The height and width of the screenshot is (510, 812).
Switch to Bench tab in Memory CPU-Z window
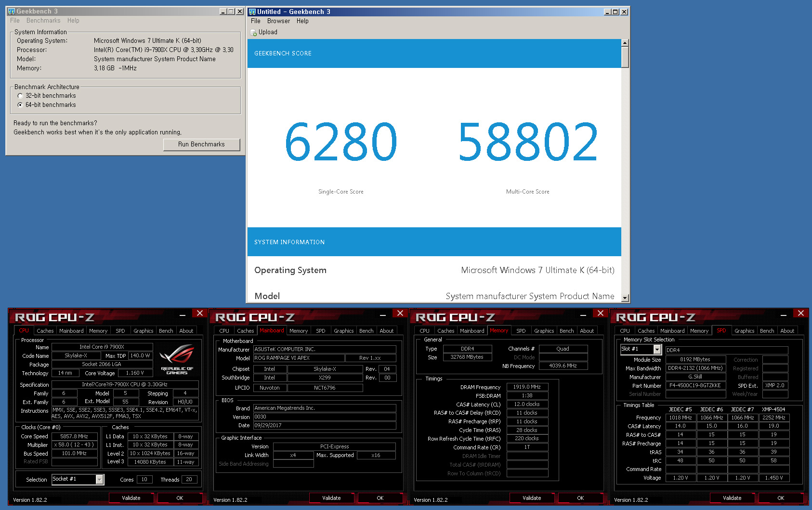[567, 331]
